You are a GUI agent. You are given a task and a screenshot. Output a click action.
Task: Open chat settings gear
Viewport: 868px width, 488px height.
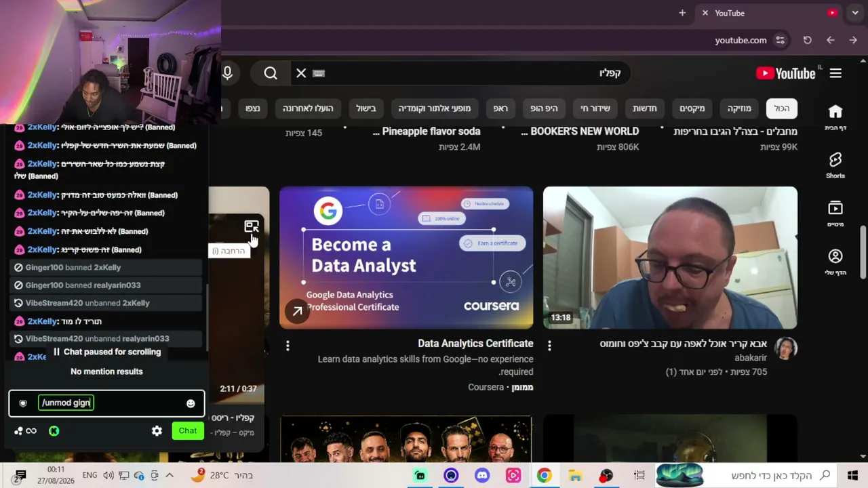point(157,431)
